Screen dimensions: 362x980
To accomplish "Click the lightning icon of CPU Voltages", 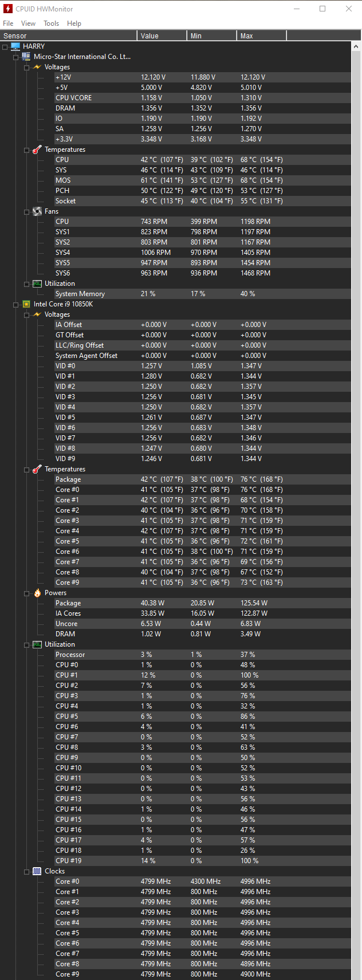I will click(37, 314).
